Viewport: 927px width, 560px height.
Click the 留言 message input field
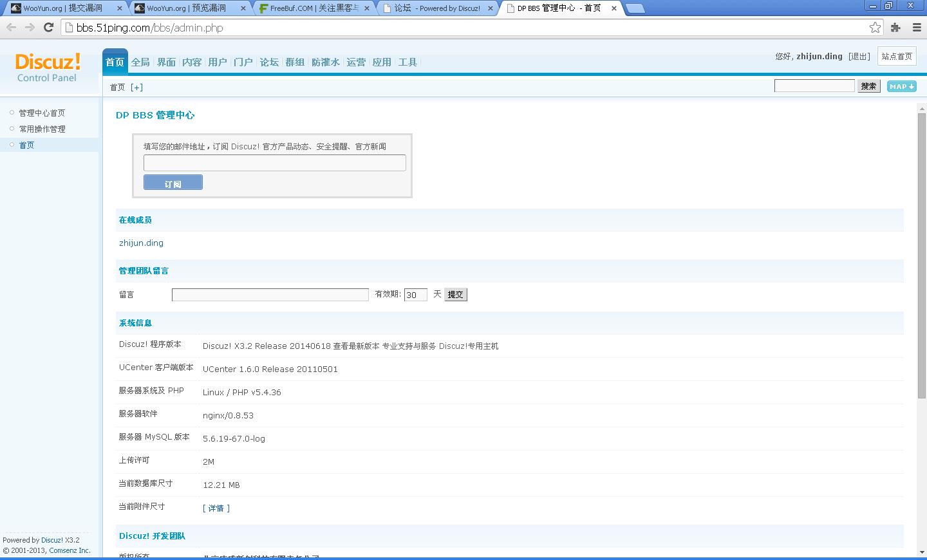point(270,295)
